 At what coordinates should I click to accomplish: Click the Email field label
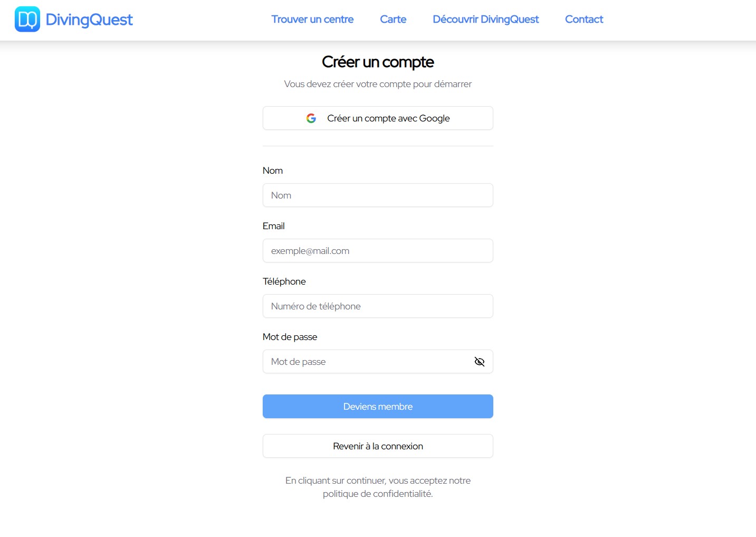(273, 226)
